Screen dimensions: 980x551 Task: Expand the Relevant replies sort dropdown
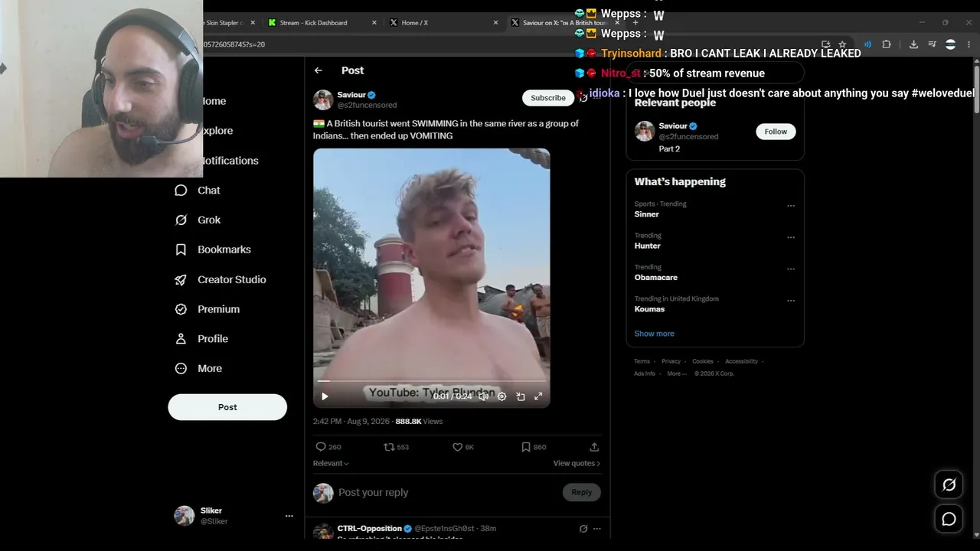(331, 464)
